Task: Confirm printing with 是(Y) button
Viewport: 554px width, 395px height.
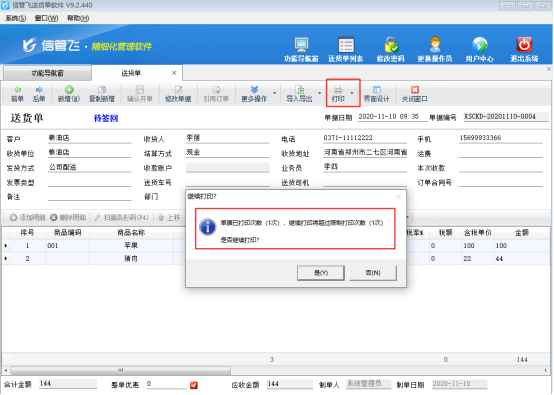Action: (x=320, y=273)
